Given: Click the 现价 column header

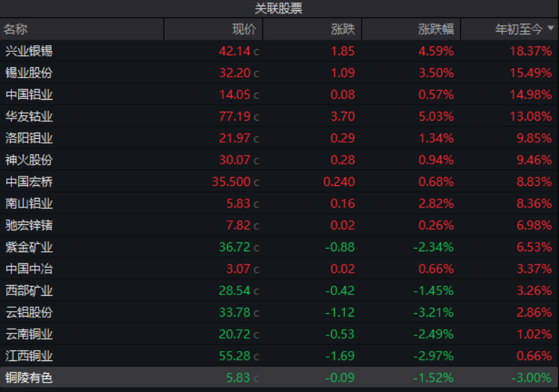Looking at the screenshot, I should coord(244,29).
